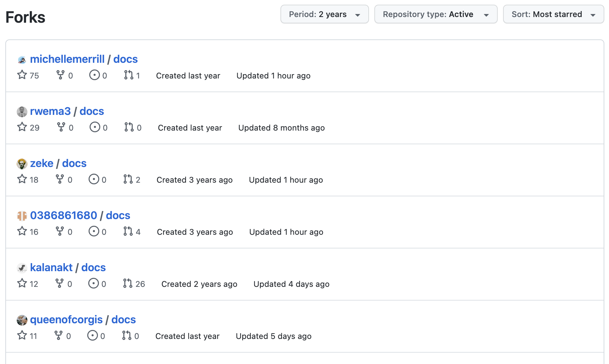
Task: Click issues icon in kalanakt row
Action: 94,283
